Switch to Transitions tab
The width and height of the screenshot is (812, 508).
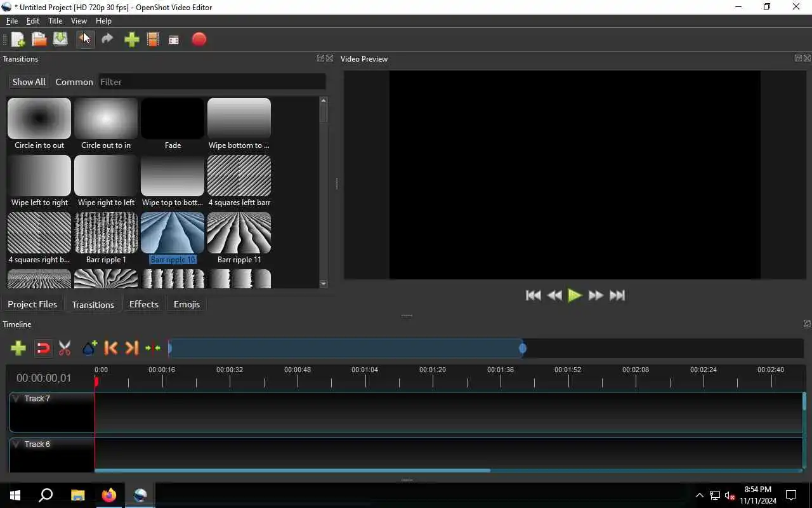[93, 305]
